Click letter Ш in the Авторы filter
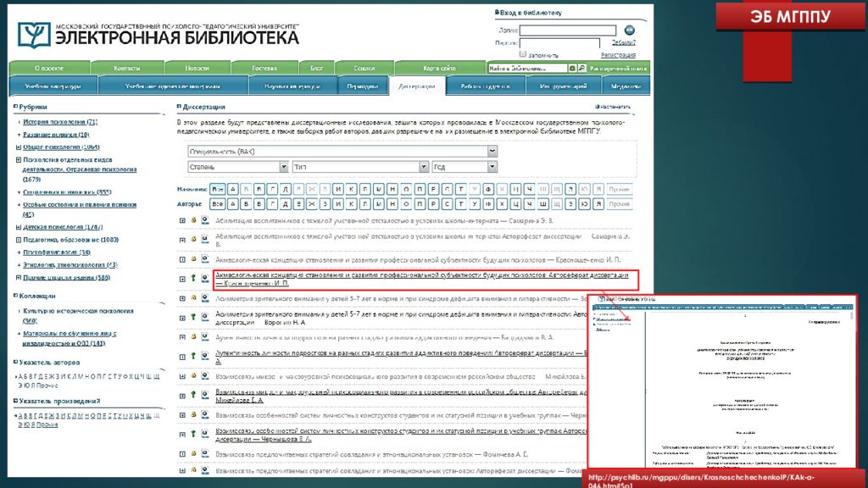 coord(543,204)
